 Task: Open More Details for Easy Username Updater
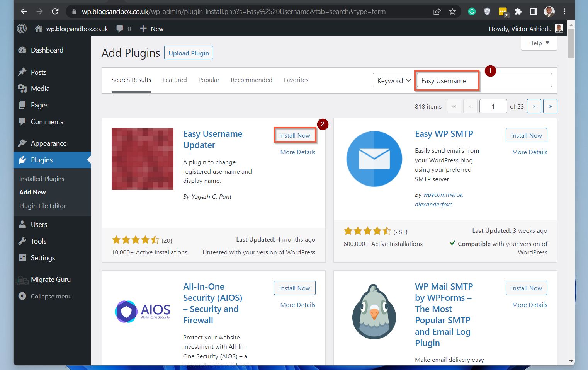298,152
